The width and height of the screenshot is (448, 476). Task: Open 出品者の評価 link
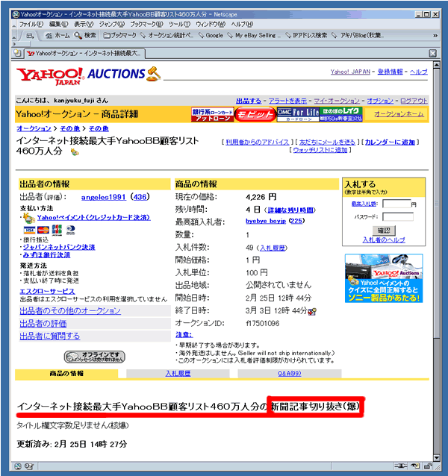coord(43,324)
